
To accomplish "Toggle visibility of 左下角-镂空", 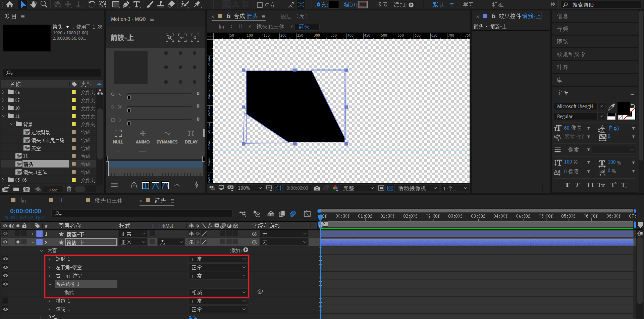I will click(x=5, y=267).
